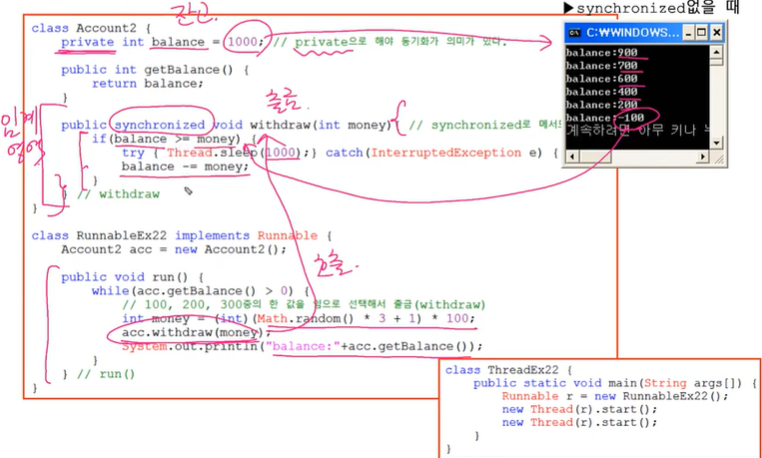The height and width of the screenshot is (458, 762).
Task: Click the console output line balance:900
Action: pos(602,53)
